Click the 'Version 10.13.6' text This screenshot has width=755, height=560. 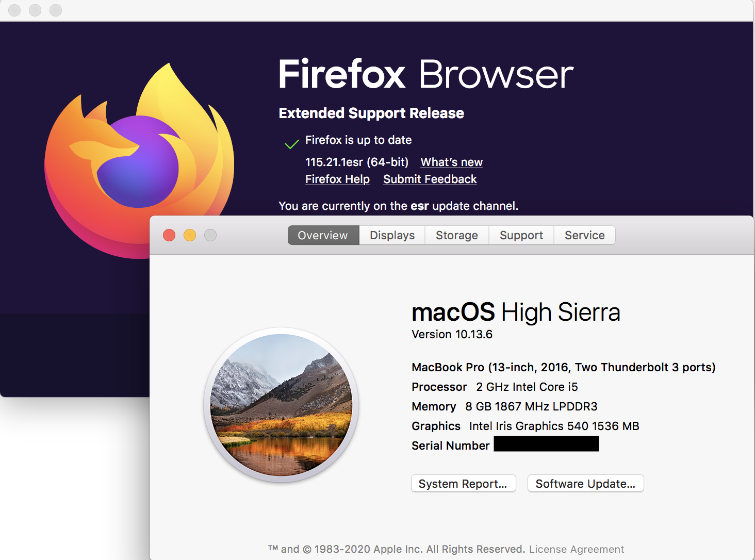point(452,334)
